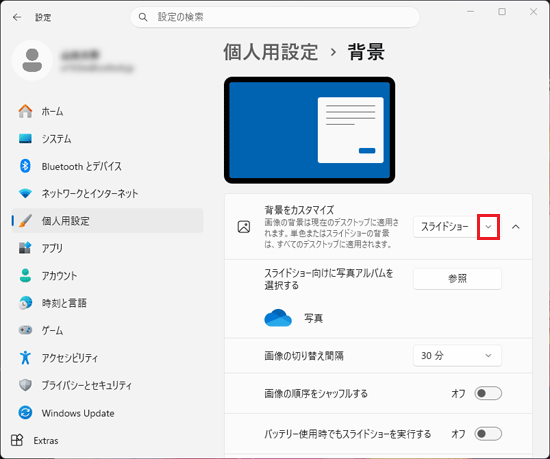This screenshot has height=459, width=550.
Task: Click the 写真 album label
Action: point(313,318)
